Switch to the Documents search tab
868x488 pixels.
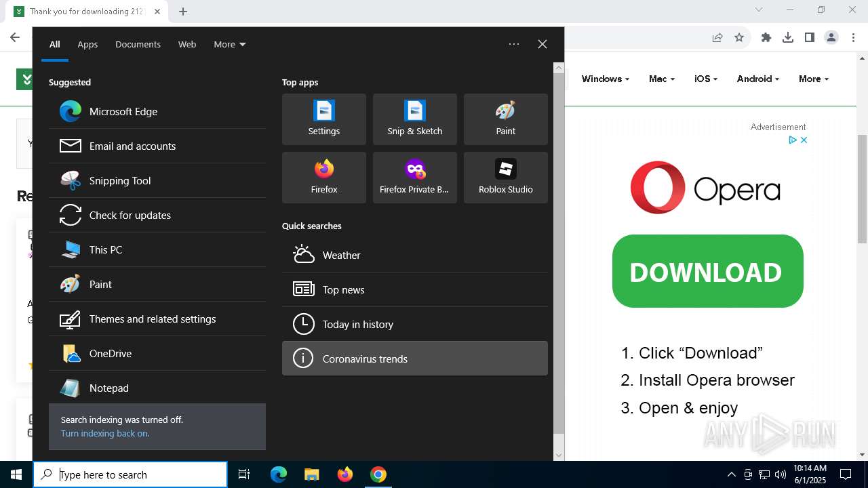(x=138, y=44)
